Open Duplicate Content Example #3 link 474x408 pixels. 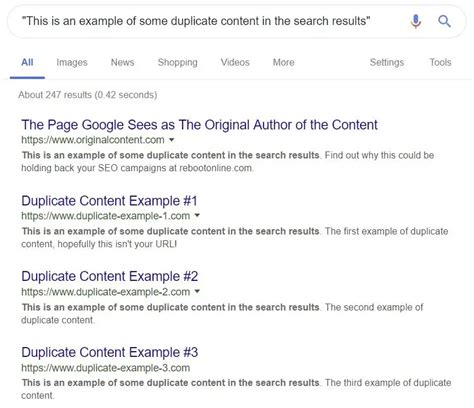click(x=110, y=352)
